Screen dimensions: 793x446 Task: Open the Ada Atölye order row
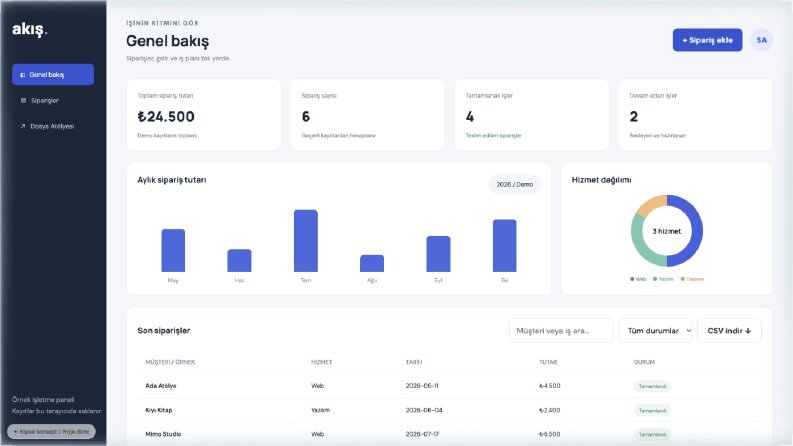pos(449,386)
